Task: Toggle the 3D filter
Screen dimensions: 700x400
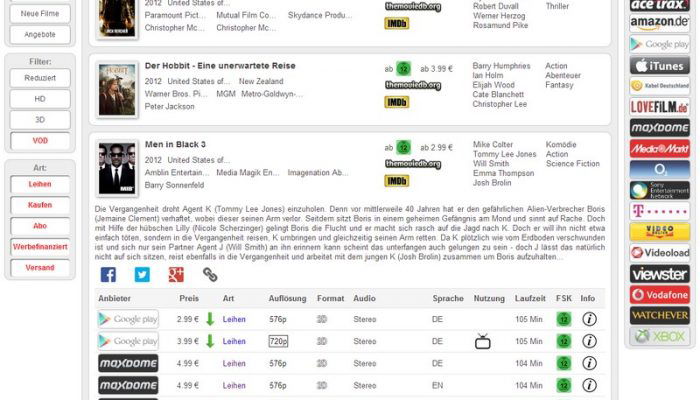Action: click(40, 120)
